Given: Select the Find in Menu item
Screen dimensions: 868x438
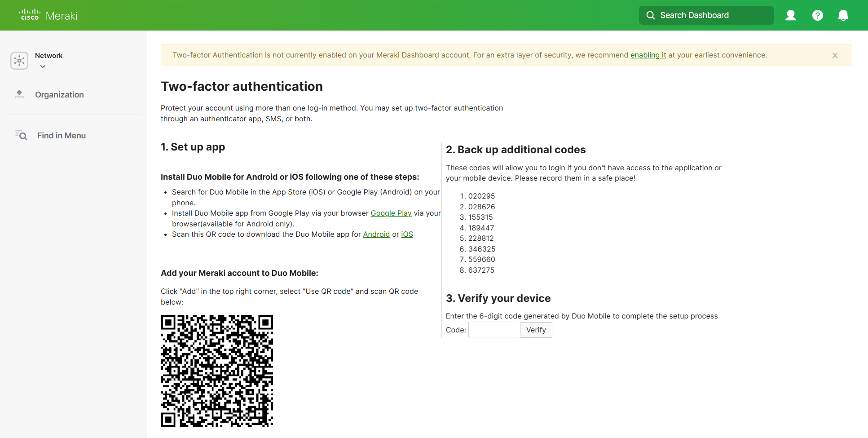Looking at the screenshot, I should 62,136.
